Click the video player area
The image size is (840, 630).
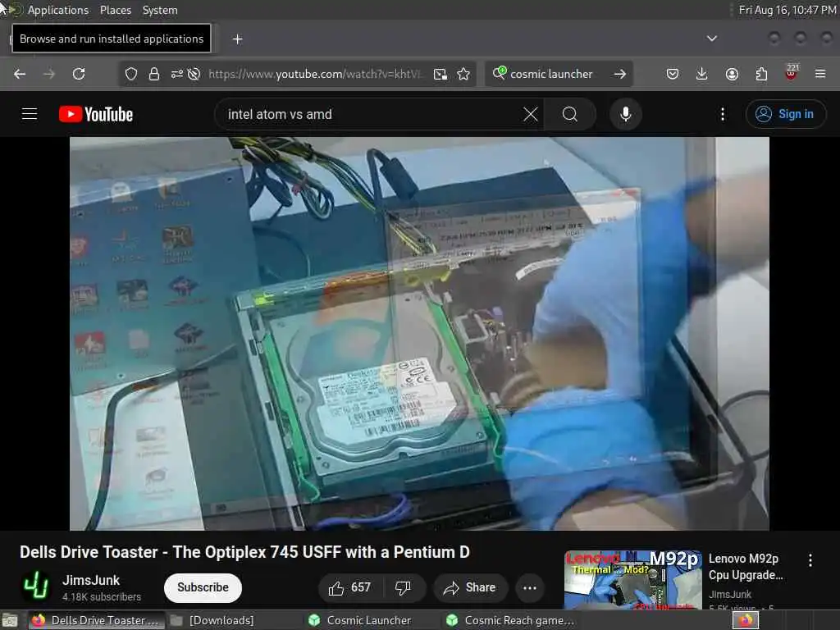[x=419, y=334]
